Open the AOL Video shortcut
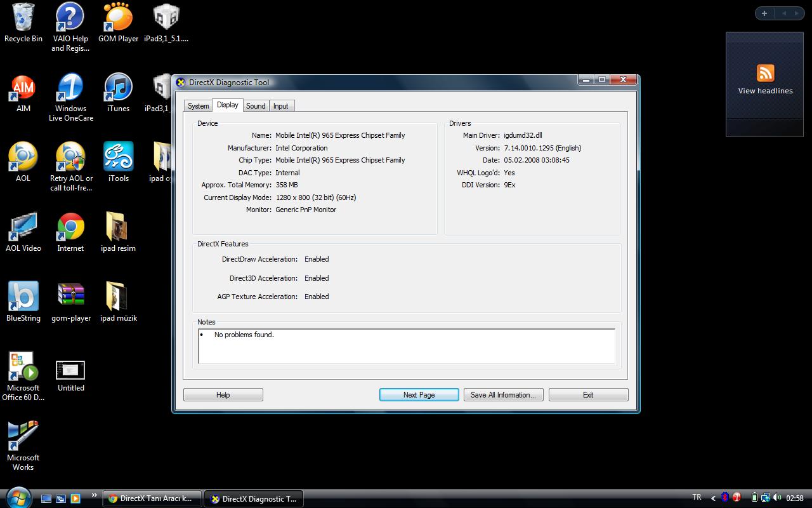 click(23, 232)
